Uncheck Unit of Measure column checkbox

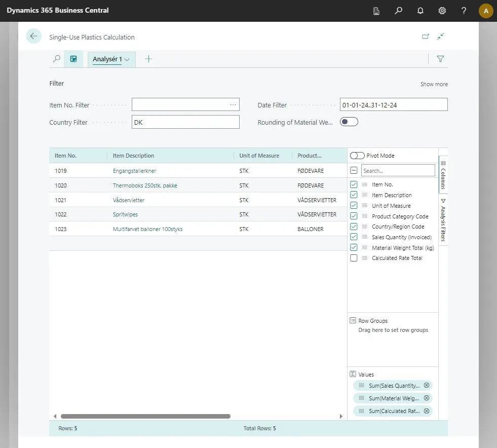point(354,205)
